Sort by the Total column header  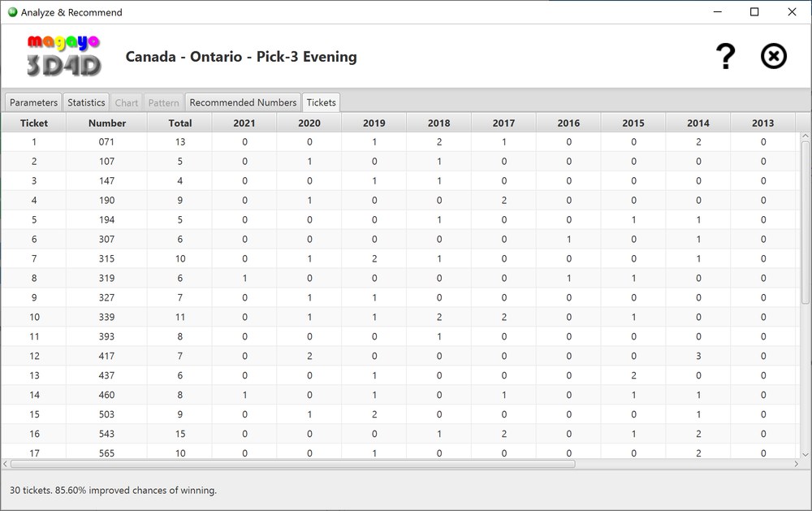[x=179, y=123]
